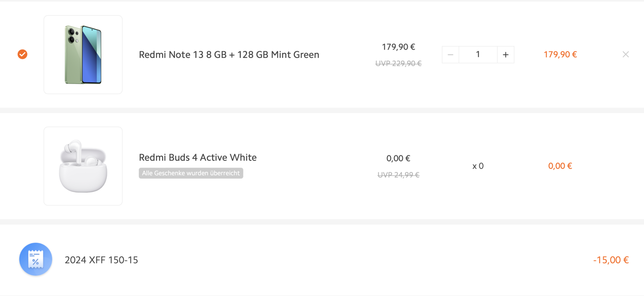Click the 0,00 € gift unit price
The width and height of the screenshot is (644, 296).
[398, 158]
